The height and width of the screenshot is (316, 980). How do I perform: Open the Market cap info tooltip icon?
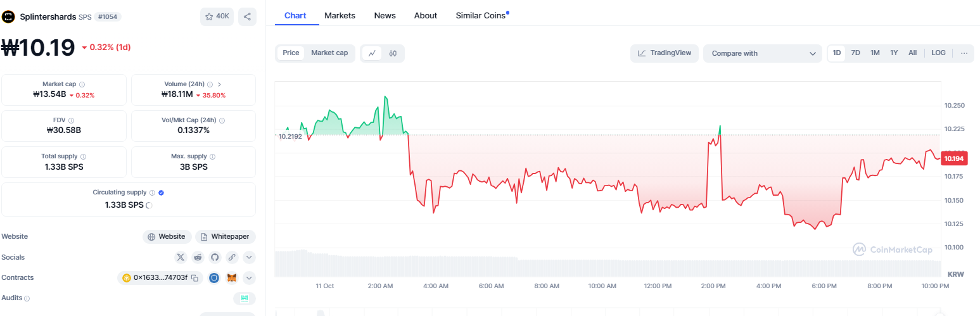pyautogui.click(x=82, y=84)
